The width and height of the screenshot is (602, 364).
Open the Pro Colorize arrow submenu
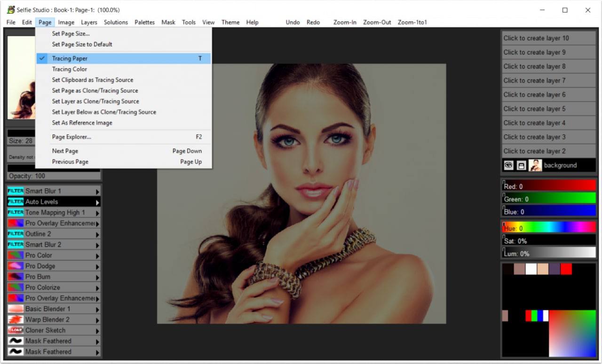click(98, 288)
